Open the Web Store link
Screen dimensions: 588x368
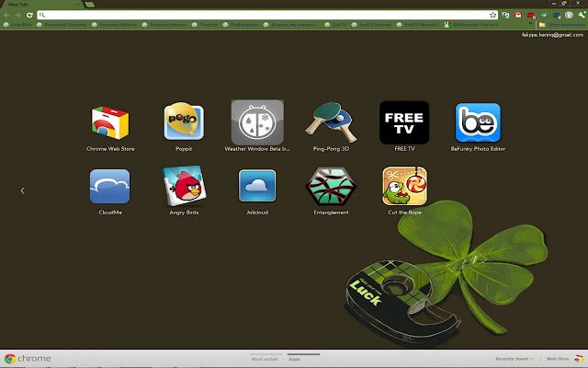(x=558, y=359)
